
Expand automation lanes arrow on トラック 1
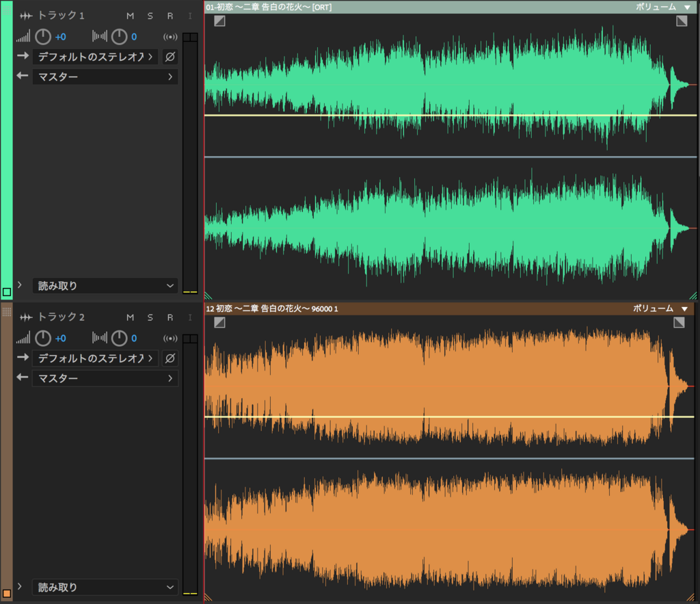[x=20, y=285]
